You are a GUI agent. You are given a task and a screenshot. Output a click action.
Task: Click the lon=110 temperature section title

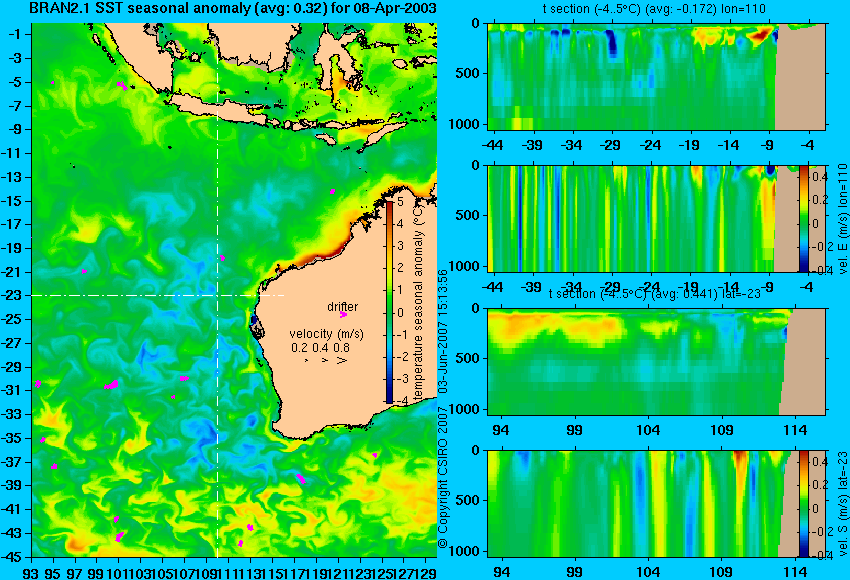(654, 9)
